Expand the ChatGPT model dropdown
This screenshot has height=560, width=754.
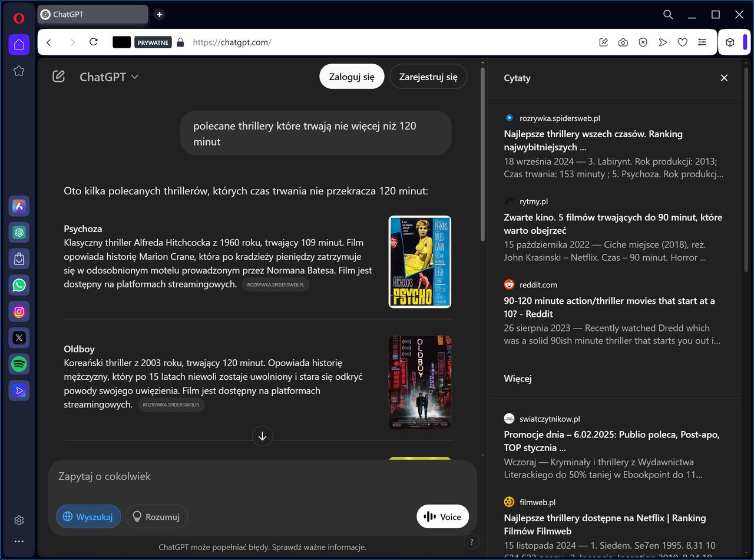(x=109, y=77)
